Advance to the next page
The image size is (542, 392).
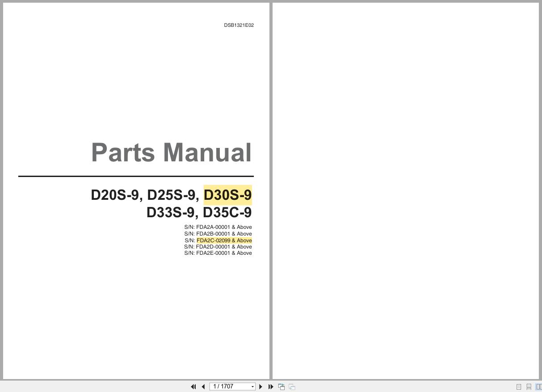pyautogui.click(x=260, y=386)
